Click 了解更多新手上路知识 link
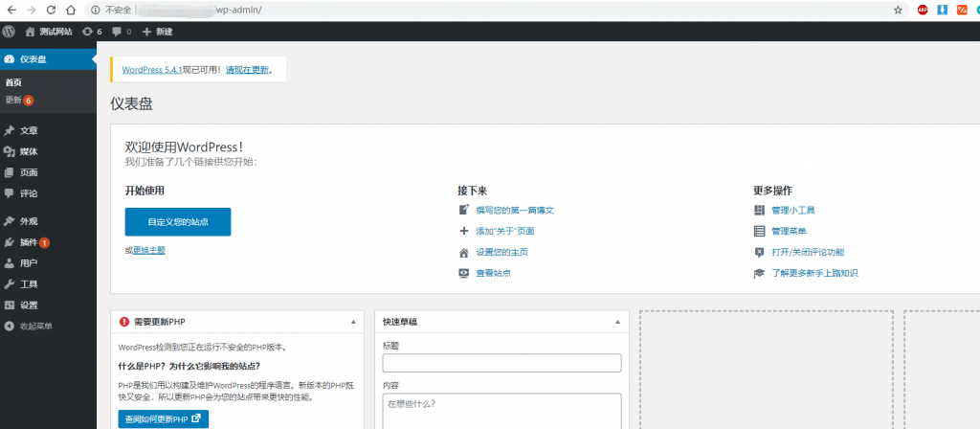This screenshot has width=980, height=429. pyautogui.click(x=815, y=273)
